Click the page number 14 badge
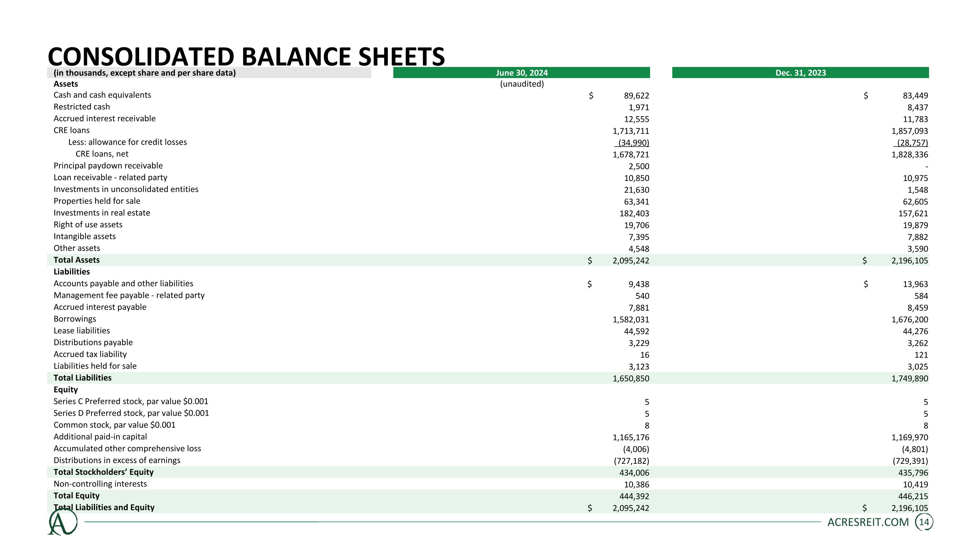Viewport: 980px width, 551px height. point(924,522)
